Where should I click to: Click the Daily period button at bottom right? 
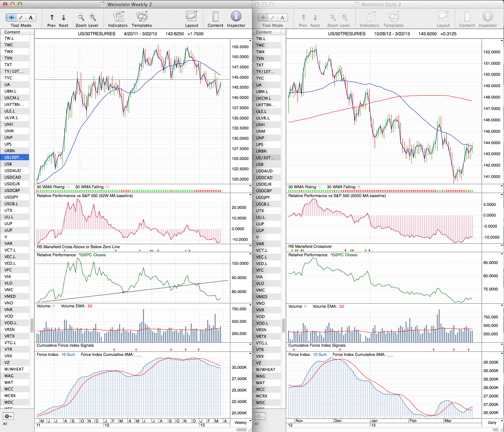click(x=492, y=423)
